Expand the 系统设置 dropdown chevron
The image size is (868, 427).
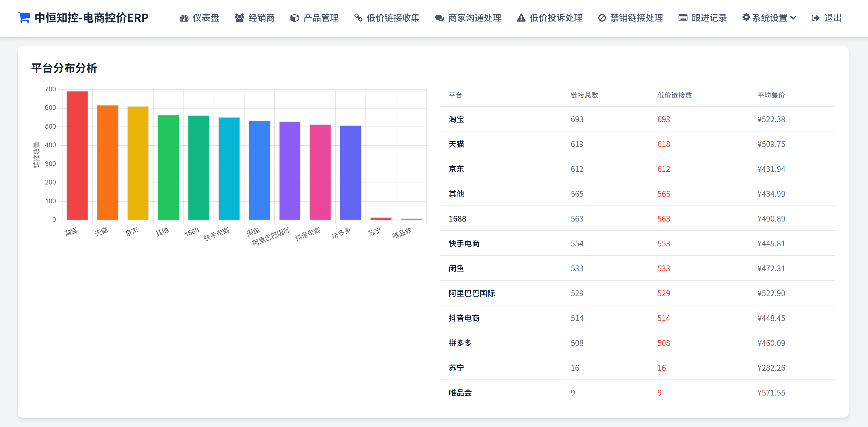(x=793, y=18)
